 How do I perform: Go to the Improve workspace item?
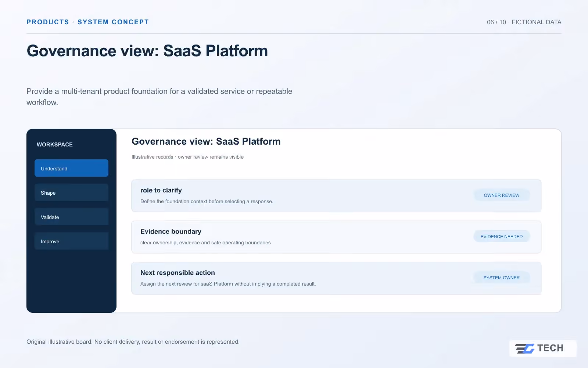[71, 241]
